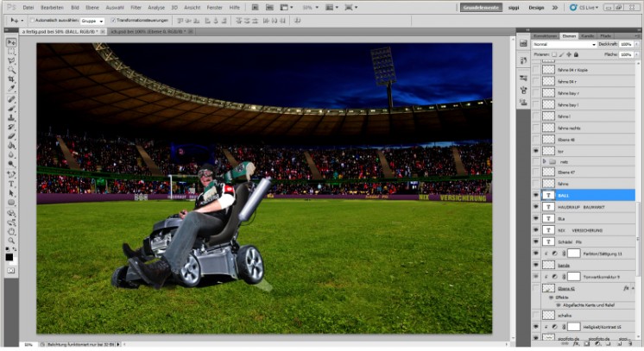
Task: Open the Normal blend mode dropdown
Action: [x=559, y=43]
